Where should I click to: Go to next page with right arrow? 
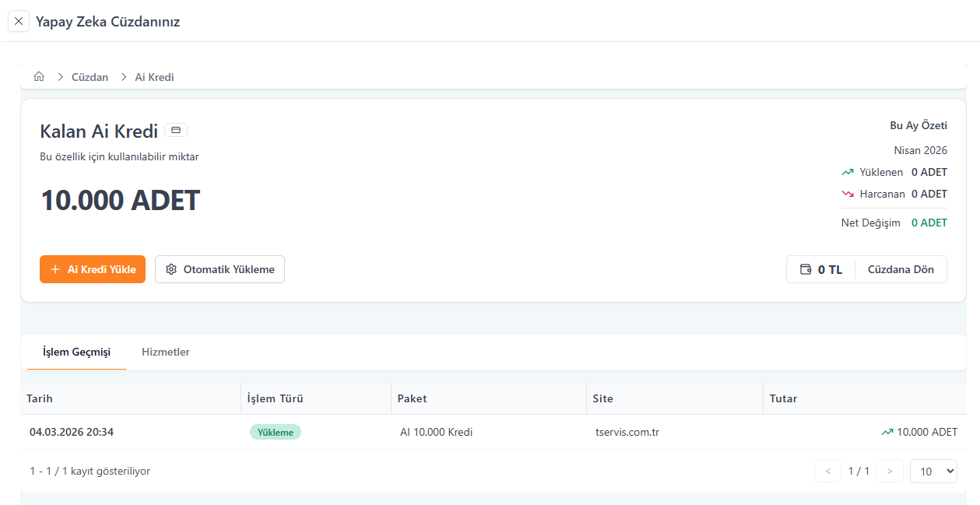click(x=889, y=471)
